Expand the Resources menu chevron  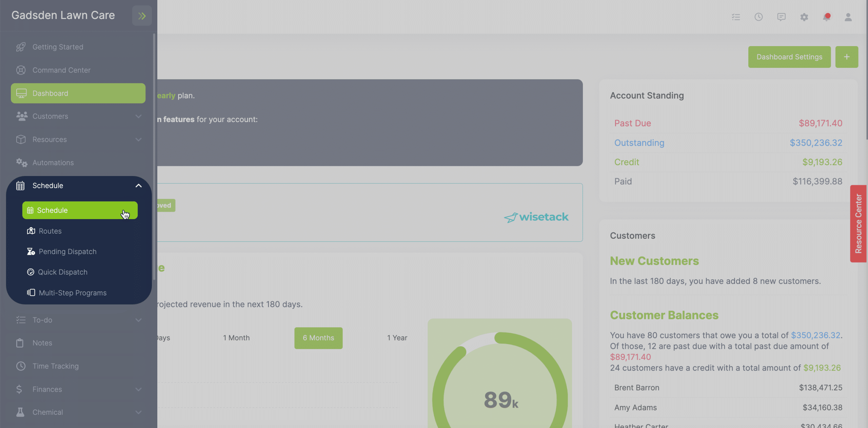138,139
